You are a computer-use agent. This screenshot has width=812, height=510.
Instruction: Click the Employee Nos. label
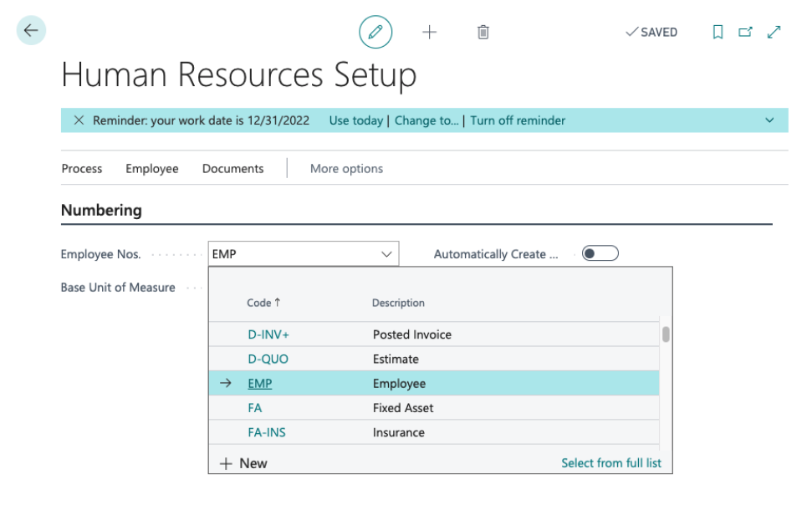point(100,254)
